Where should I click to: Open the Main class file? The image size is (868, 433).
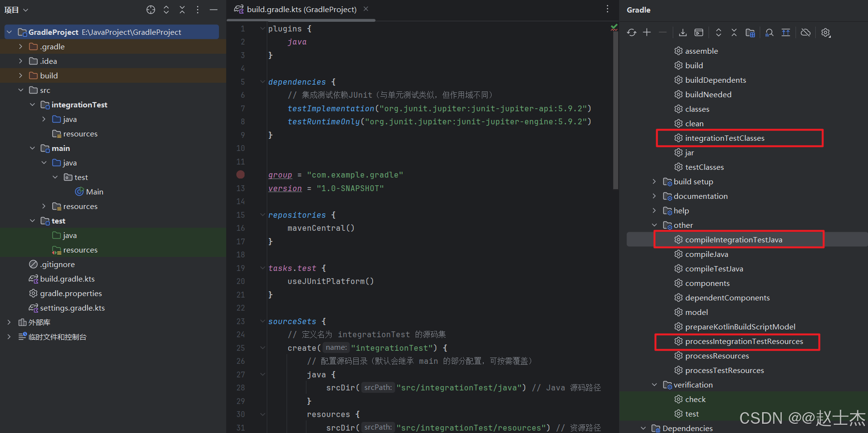89,192
